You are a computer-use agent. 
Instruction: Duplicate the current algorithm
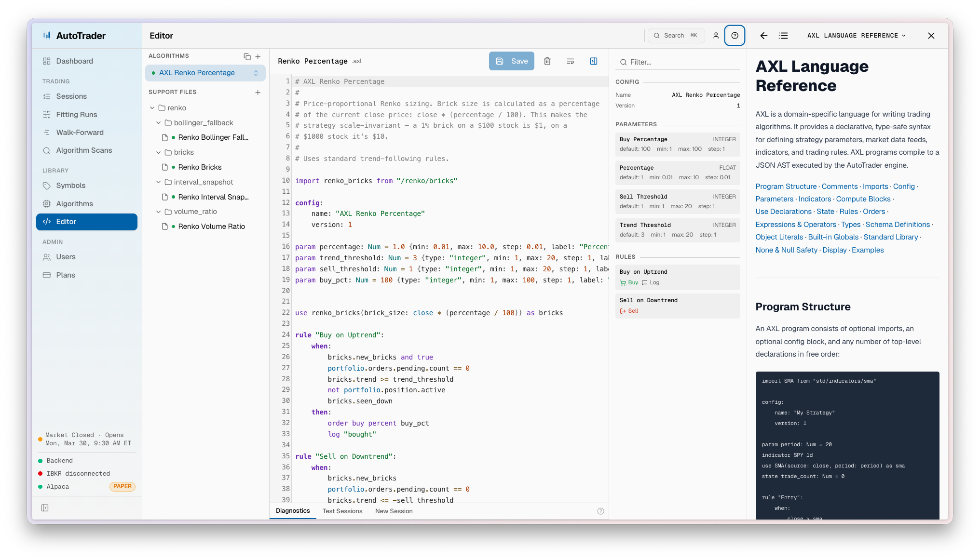point(247,56)
